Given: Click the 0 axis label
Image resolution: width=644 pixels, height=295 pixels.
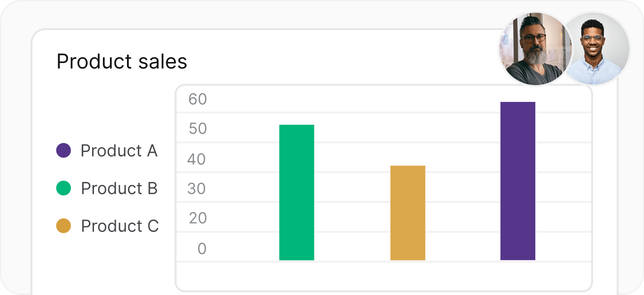Looking at the screenshot, I should click(x=202, y=249).
